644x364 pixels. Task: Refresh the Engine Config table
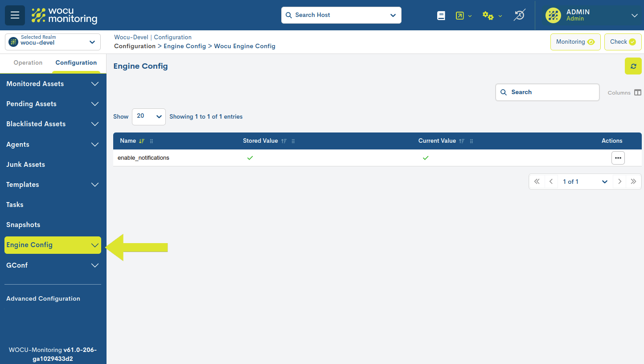(x=633, y=66)
